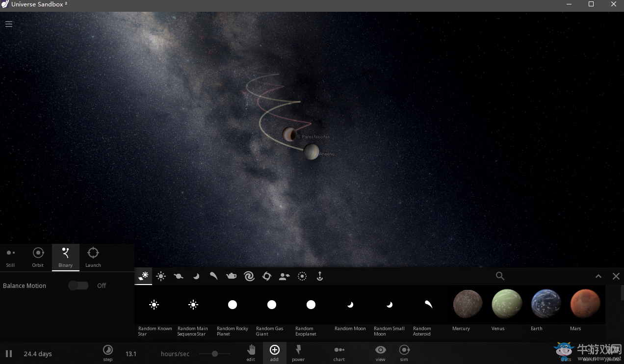Open the all objects category tab

[144, 276]
